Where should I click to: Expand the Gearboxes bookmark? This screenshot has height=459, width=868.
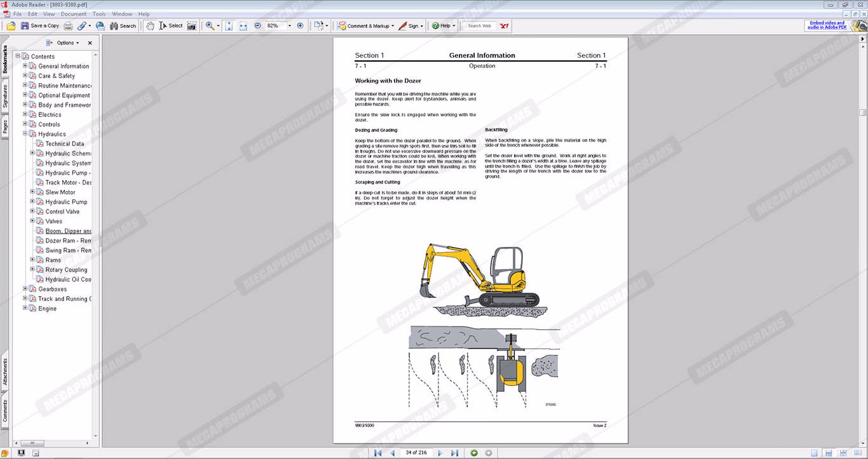click(25, 289)
